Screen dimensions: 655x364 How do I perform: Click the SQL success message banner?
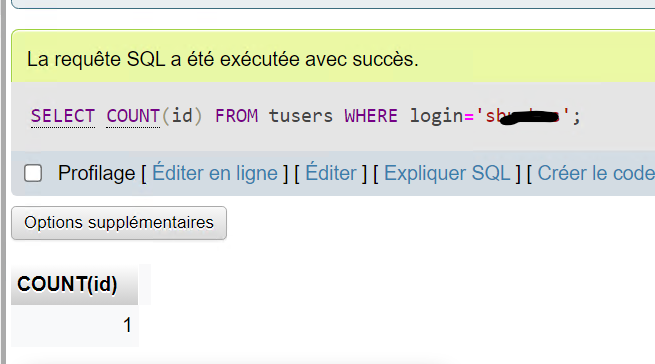(333, 56)
